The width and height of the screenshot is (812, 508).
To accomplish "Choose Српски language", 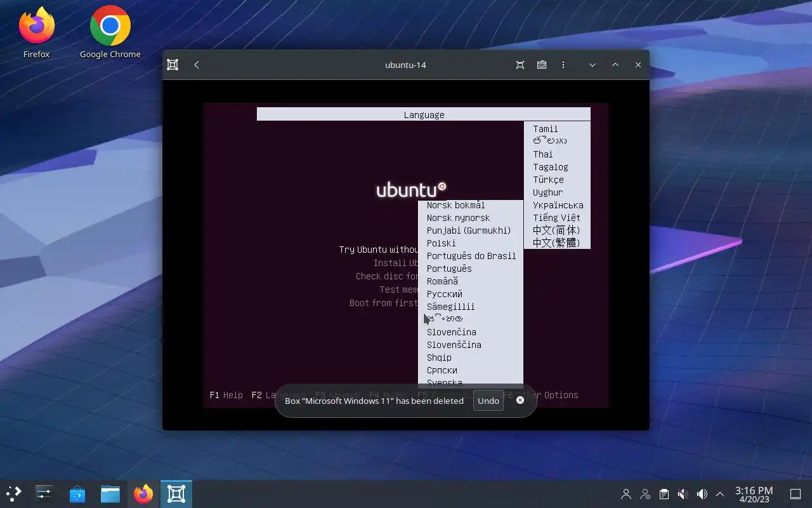I will coord(442,370).
